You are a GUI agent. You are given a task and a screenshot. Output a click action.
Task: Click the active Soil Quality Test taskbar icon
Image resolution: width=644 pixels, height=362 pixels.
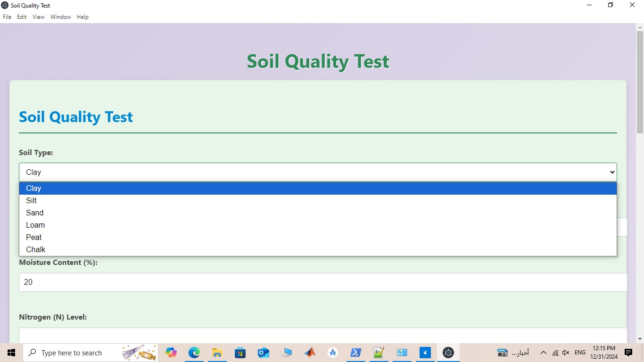pyautogui.click(x=448, y=353)
